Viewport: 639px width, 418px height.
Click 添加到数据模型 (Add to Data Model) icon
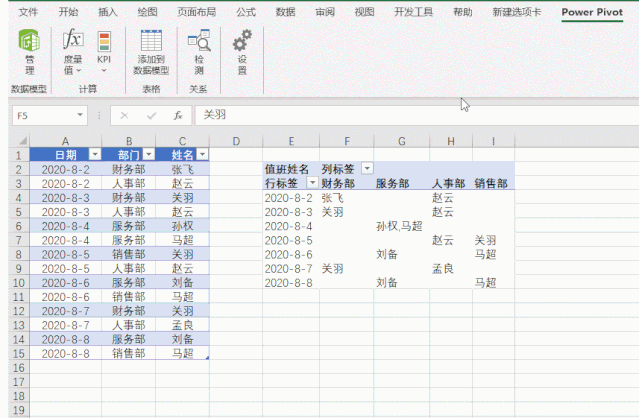[151, 42]
